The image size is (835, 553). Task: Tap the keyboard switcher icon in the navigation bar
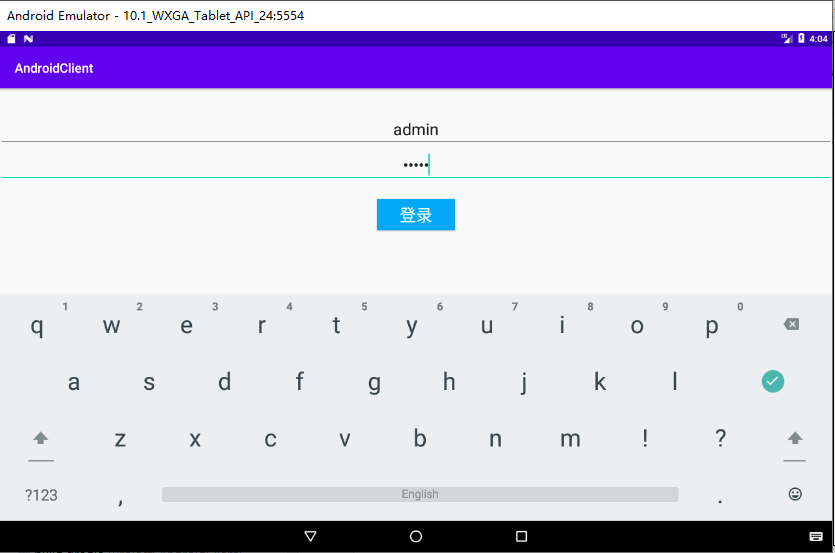click(x=816, y=536)
